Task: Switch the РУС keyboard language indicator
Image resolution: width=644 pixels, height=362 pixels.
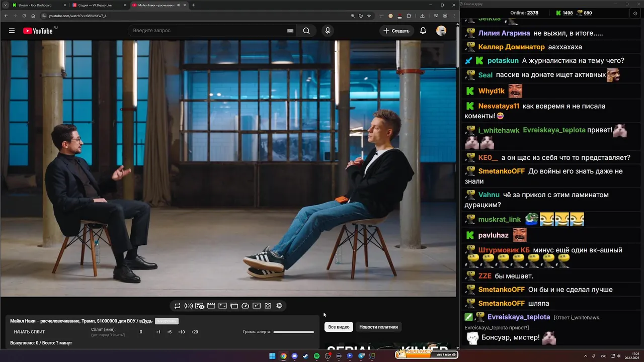Action: click(x=603, y=356)
